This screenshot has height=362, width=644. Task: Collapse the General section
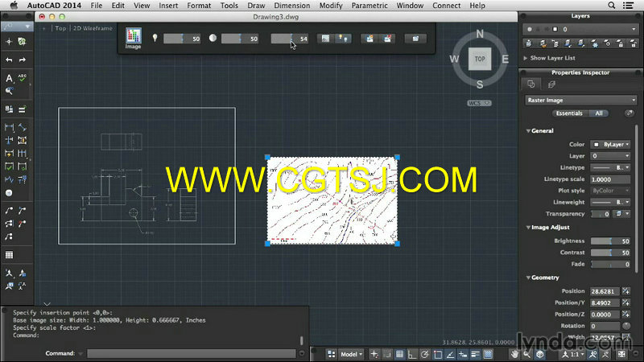pyautogui.click(x=528, y=131)
